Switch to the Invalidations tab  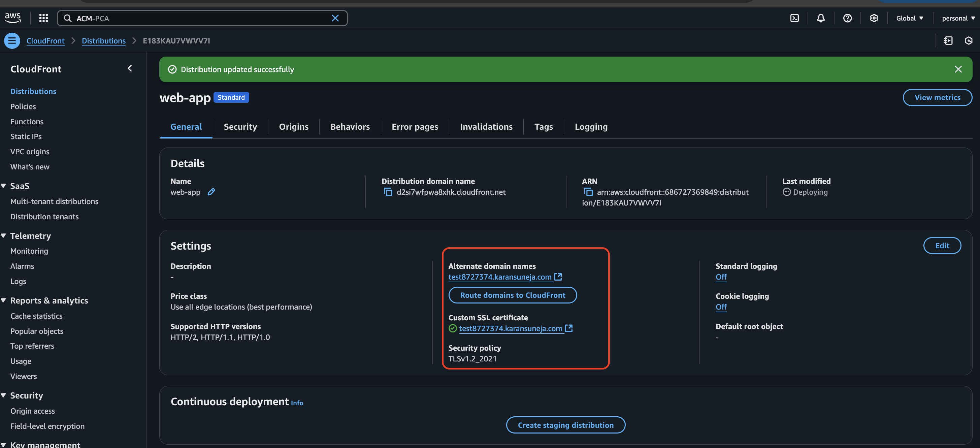click(486, 127)
